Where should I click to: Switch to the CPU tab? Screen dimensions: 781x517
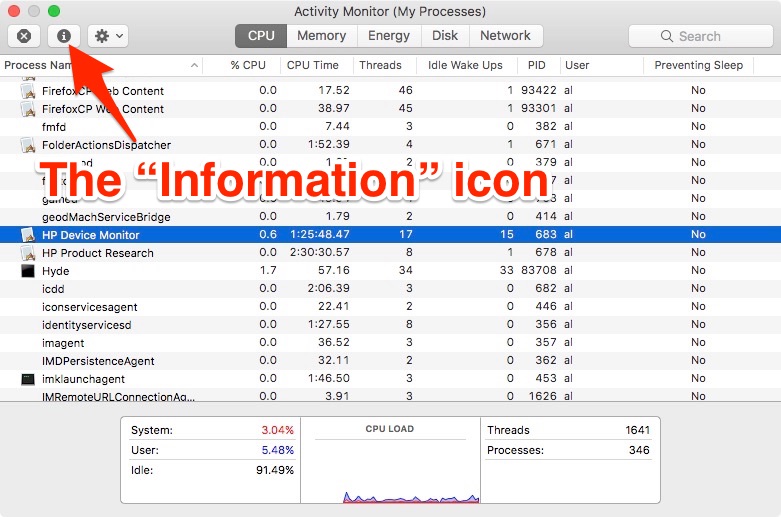261,36
